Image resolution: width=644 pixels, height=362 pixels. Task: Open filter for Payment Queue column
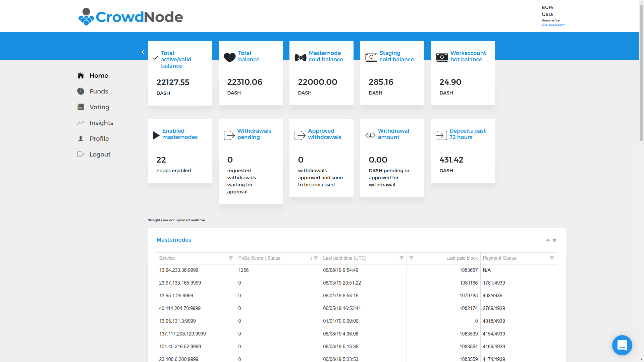tap(552, 258)
